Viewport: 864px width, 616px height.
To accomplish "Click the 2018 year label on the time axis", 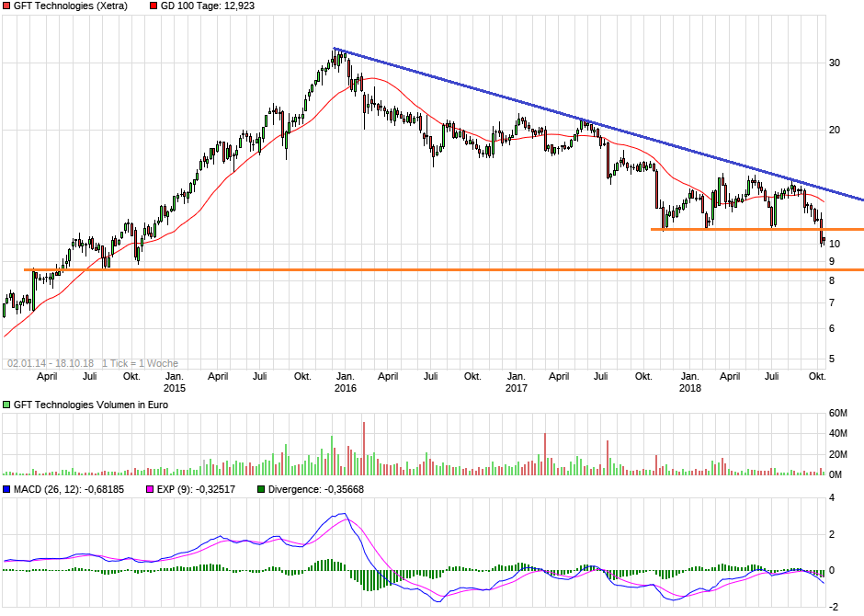I will click(690, 388).
